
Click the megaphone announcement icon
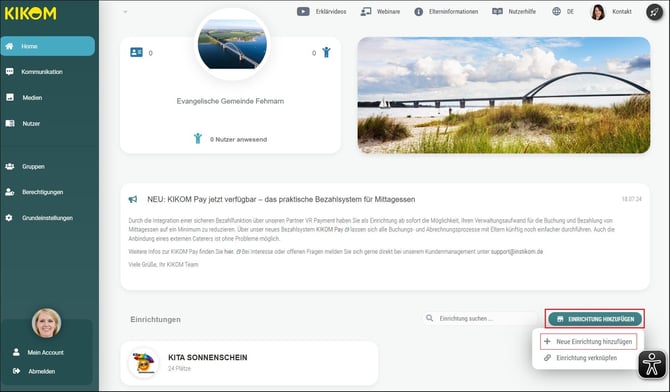coord(133,199)
